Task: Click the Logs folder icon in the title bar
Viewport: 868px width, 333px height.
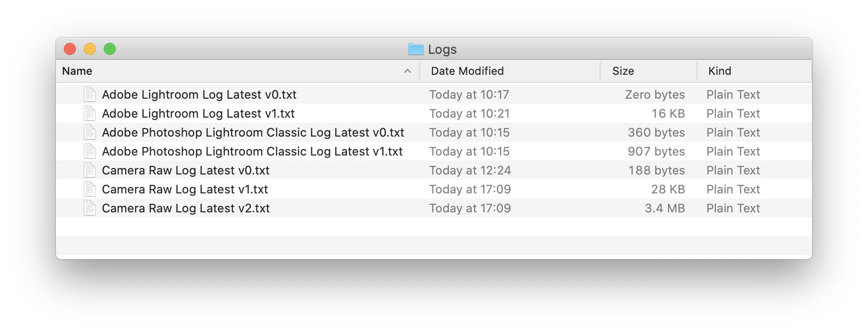Action: coord(416,49)
